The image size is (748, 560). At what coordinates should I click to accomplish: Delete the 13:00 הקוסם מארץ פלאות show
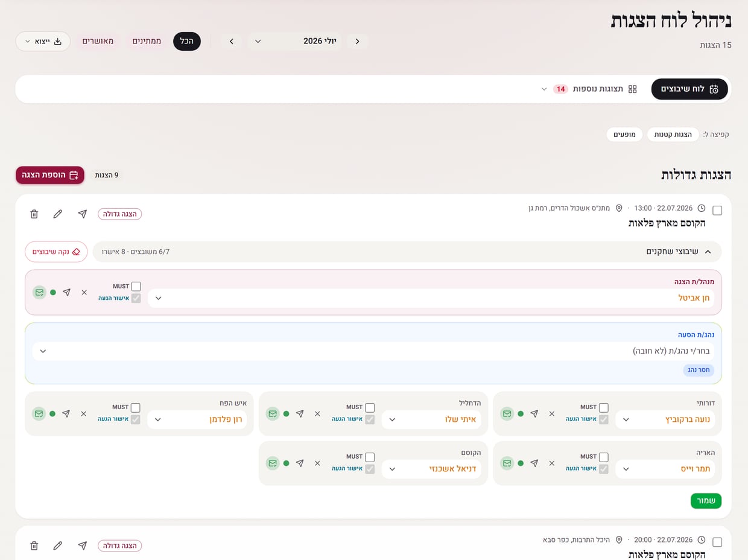pos(34,214)
